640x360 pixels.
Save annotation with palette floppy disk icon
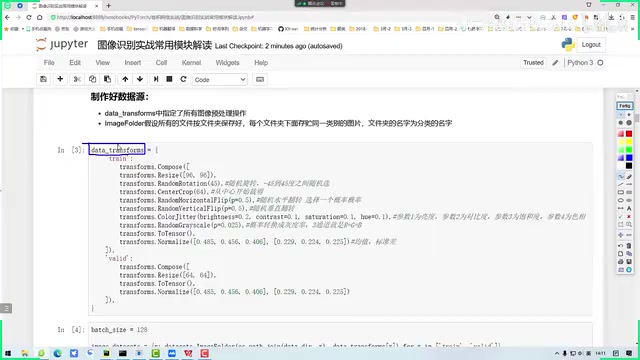(629, 262)
